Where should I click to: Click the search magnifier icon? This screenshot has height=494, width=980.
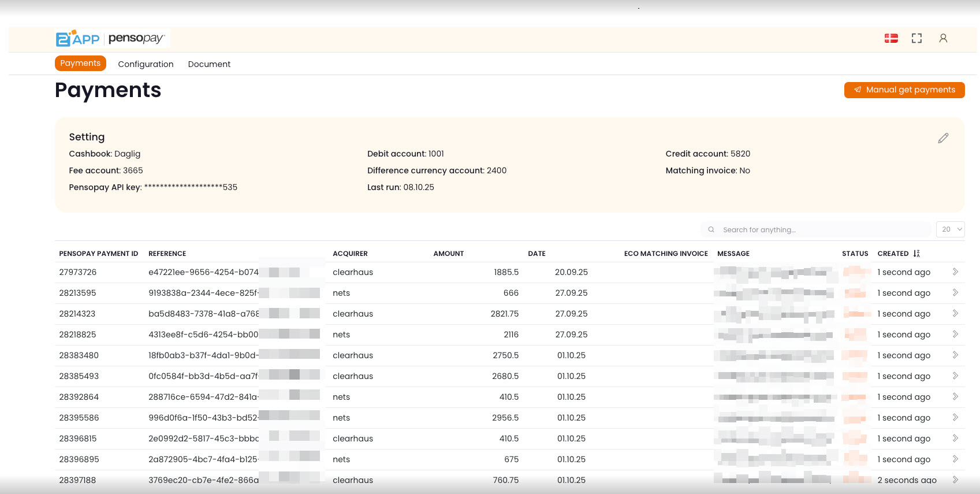[711, 229]
